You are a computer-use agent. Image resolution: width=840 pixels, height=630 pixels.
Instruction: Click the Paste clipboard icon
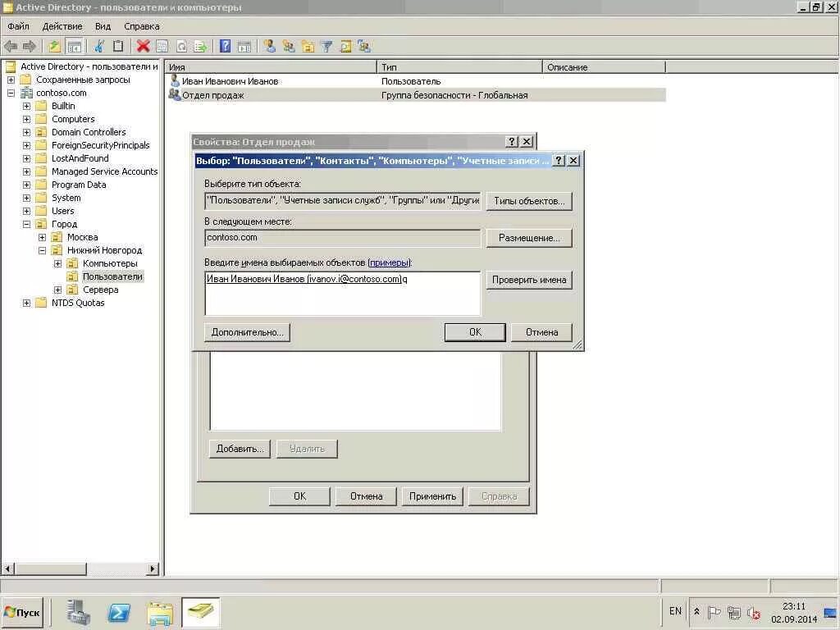118,47
